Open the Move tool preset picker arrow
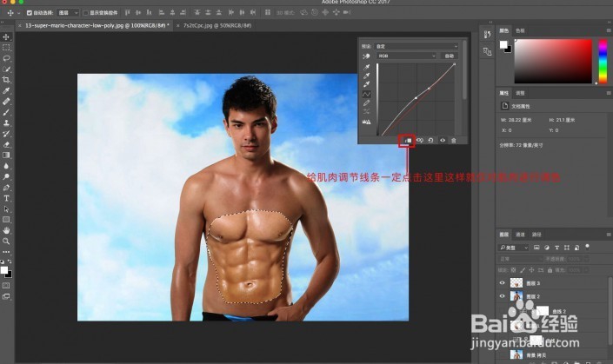This screenshot has width=613, height=364. (19, 13)
